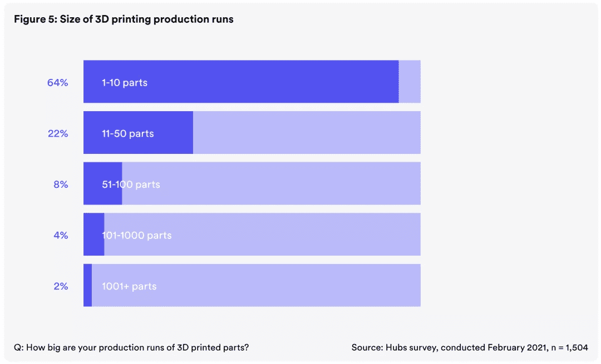Click the 51-100 parts label

pyautogui.click(x=131, y=185)
